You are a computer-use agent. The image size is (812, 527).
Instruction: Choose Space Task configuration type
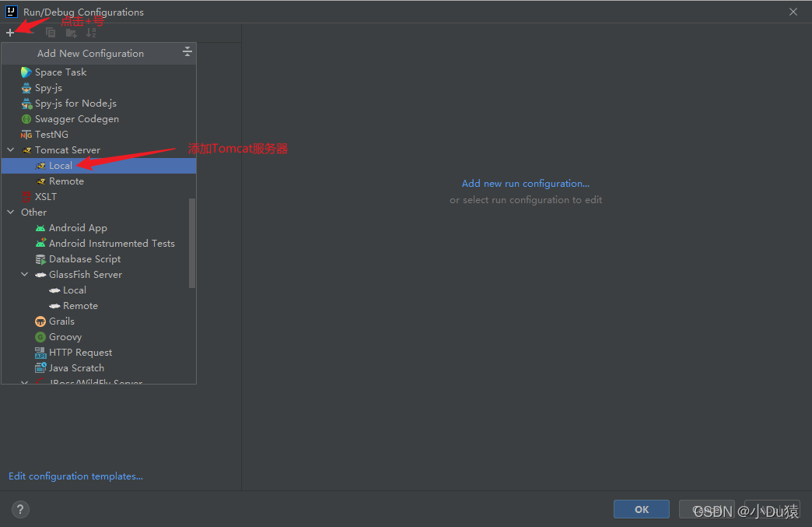[x=99, y=72]
